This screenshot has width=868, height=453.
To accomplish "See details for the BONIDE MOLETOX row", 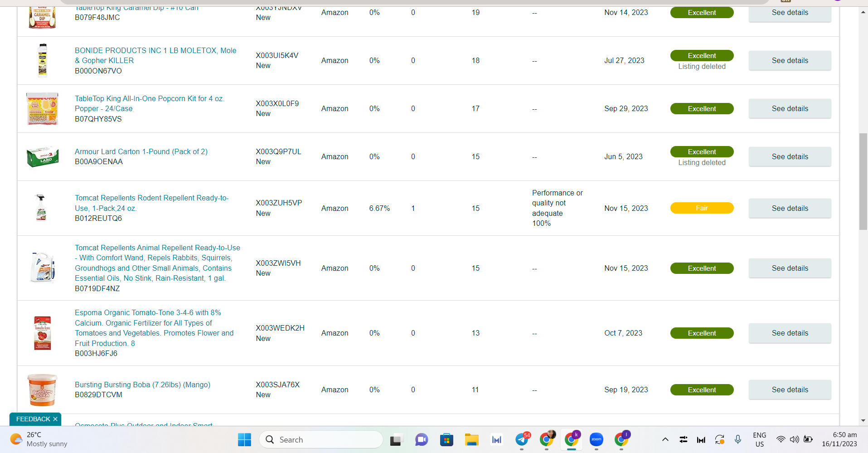I will click(790, 60).
